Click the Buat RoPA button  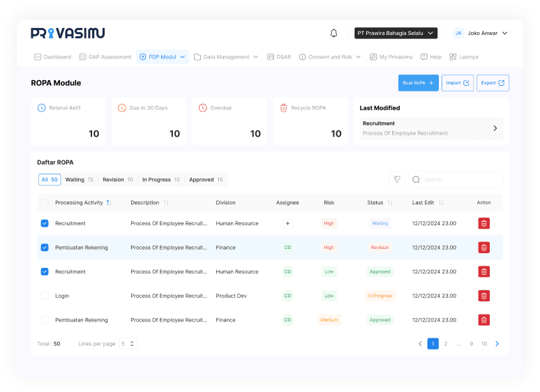[418, 83]
